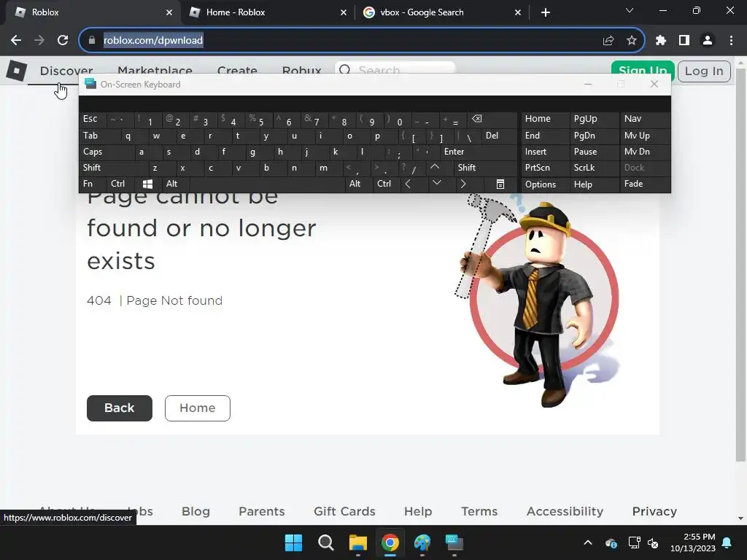Screen dimensions: 747x560
Task: Open the Paint icon in the taskbar
Action: tap(422, 542)
